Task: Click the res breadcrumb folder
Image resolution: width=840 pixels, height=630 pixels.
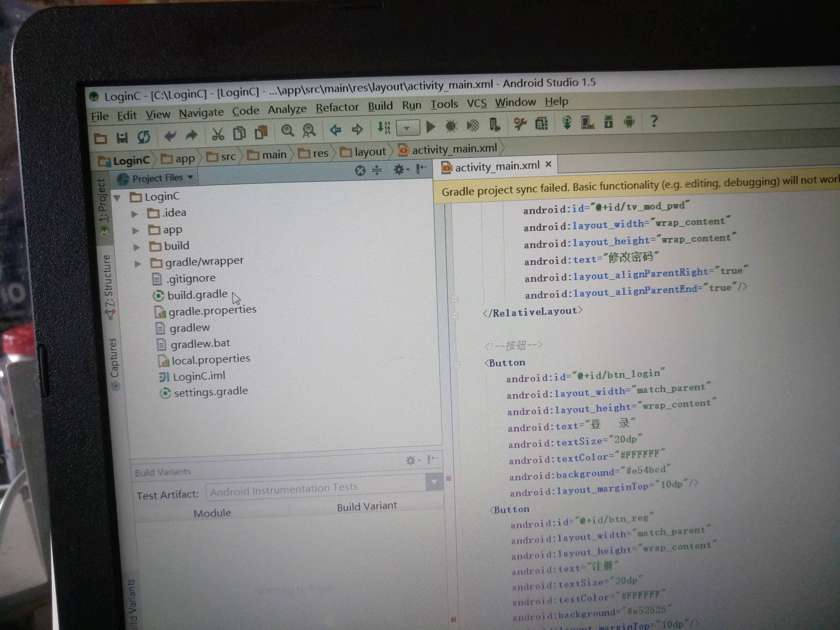Action: pyautogui.click(x=313, y=154)
